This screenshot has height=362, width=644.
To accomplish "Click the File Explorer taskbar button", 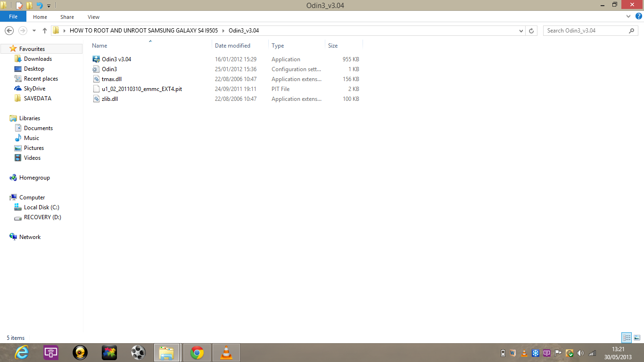I will [167, 353].
